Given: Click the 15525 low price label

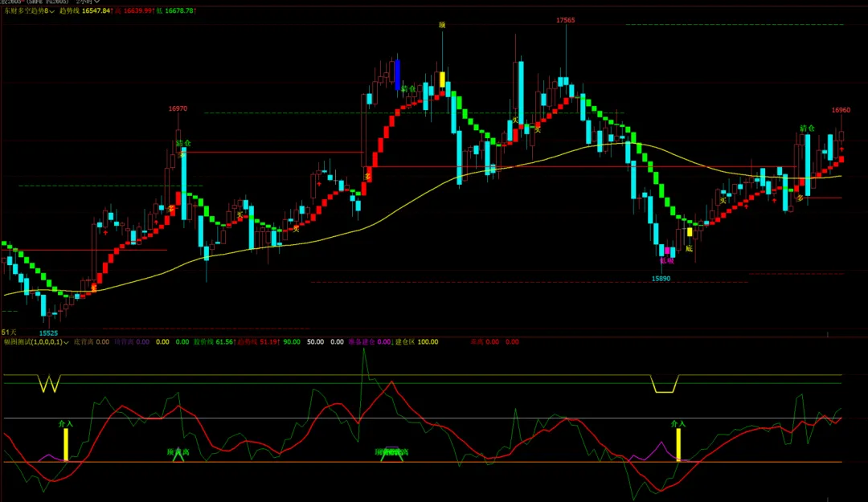Looking at the screenshot, I should click(x=48, y=333).
